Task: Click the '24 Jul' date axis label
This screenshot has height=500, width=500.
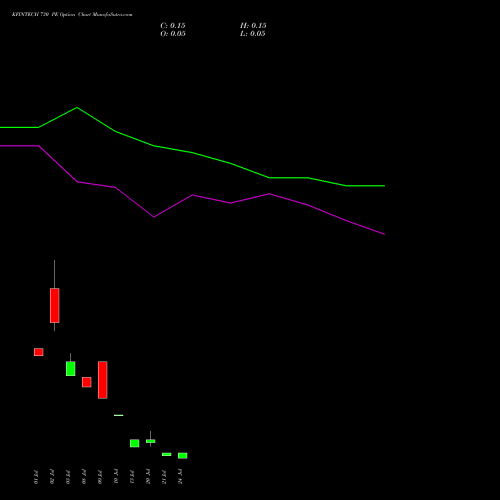Action: pyautogui.click(x=180, y=477)
